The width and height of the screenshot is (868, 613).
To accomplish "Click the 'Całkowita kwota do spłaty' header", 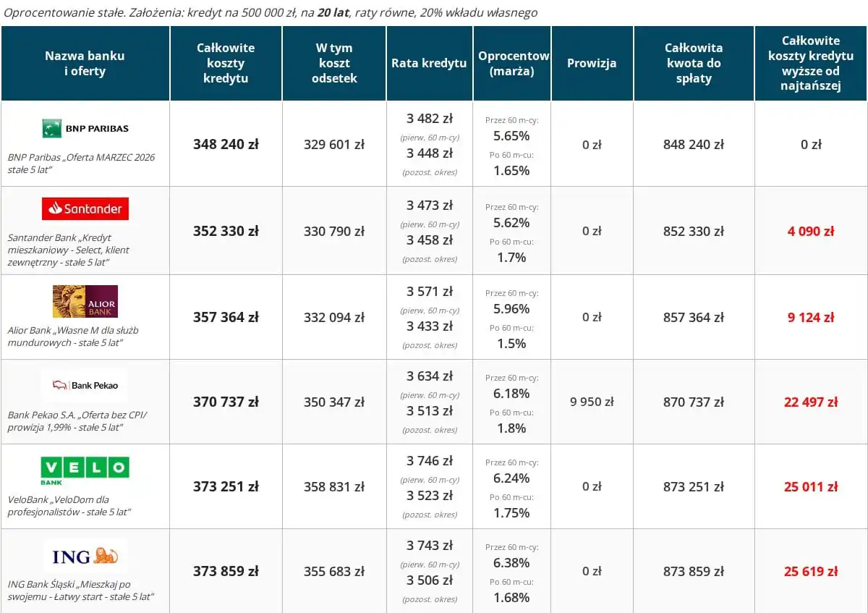I will click(x=694, y=63).
